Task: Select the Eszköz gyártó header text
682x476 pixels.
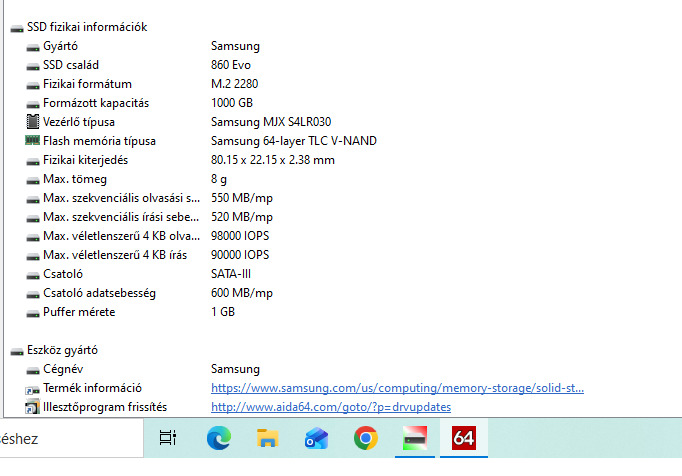Action: coord(62,350)
